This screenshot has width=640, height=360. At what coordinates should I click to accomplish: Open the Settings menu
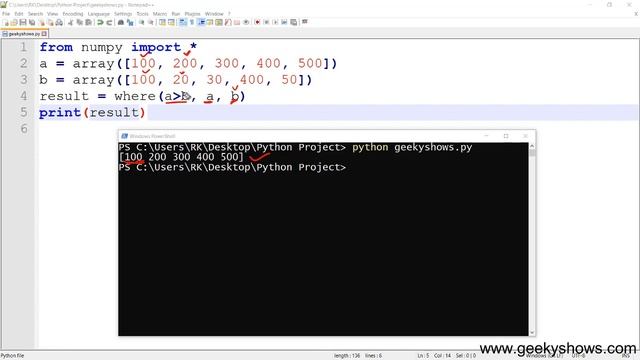(x=123, y=14)
